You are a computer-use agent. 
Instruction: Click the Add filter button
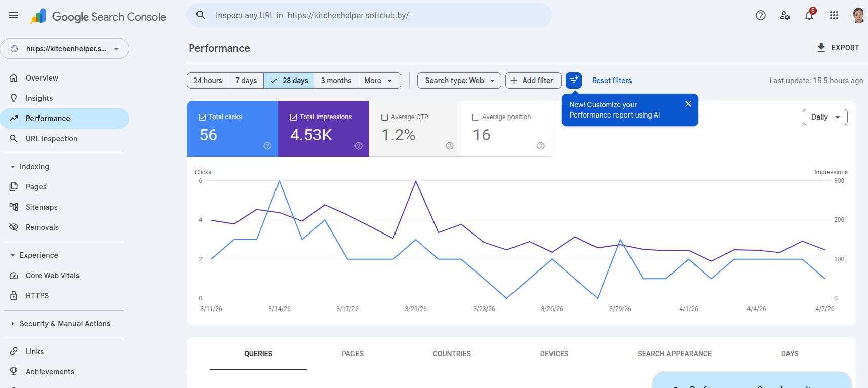coord(533,81)
